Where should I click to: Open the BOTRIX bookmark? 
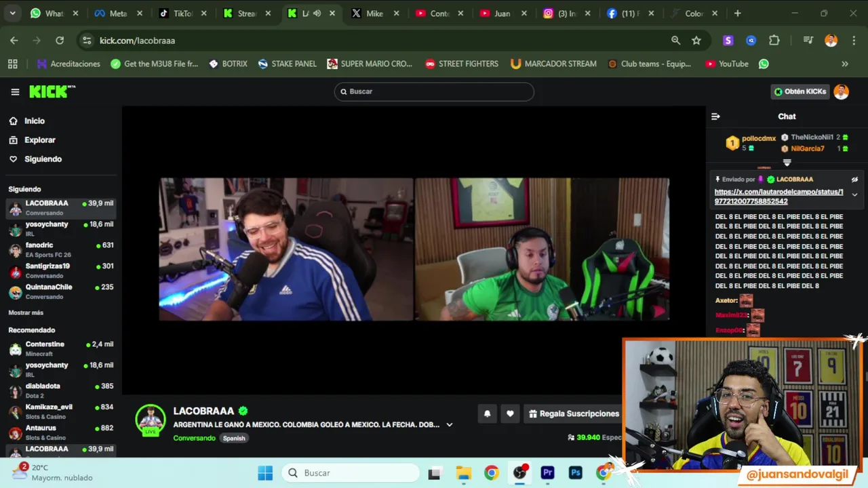228,64
